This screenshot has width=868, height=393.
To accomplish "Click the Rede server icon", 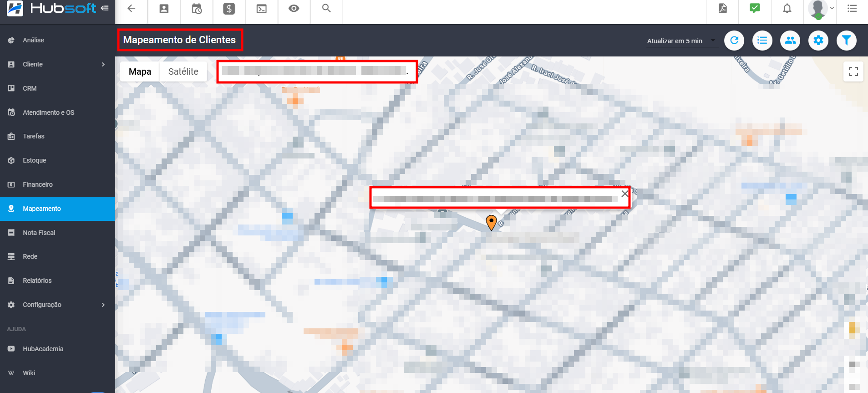I will click(11, 256).
